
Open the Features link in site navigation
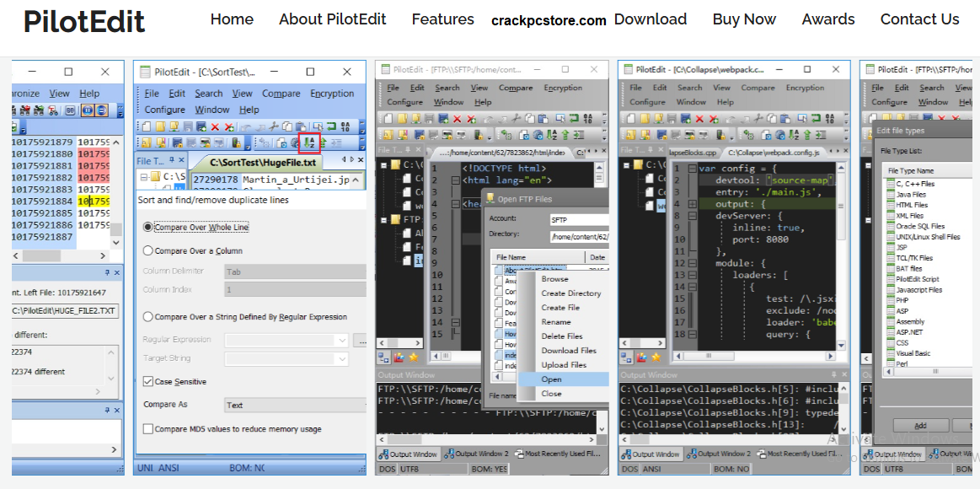(x=442, y=19)
